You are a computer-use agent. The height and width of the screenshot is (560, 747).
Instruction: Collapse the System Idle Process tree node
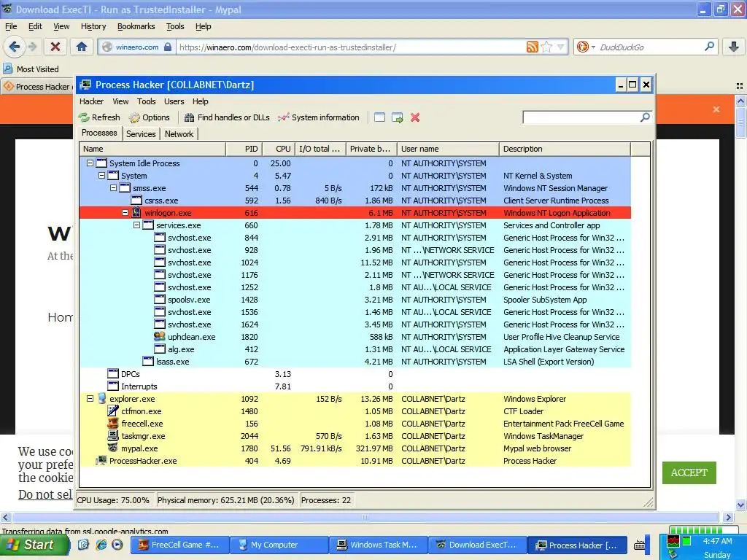[x=90, y=163]
